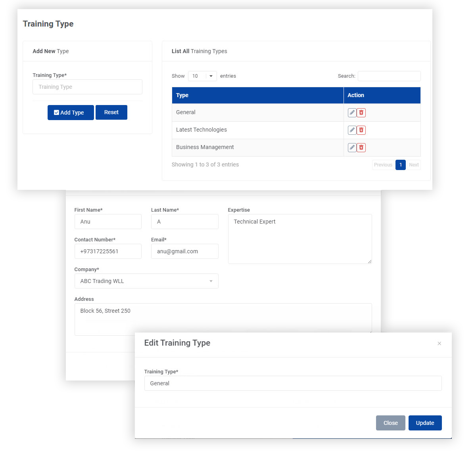Click the Previous pagination link
The image size is (476, 457).
point(383,165)
